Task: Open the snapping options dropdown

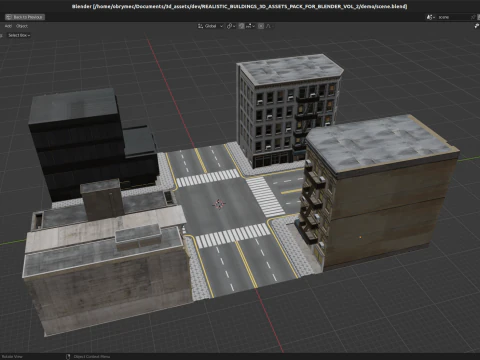Action: click(250, 26)
